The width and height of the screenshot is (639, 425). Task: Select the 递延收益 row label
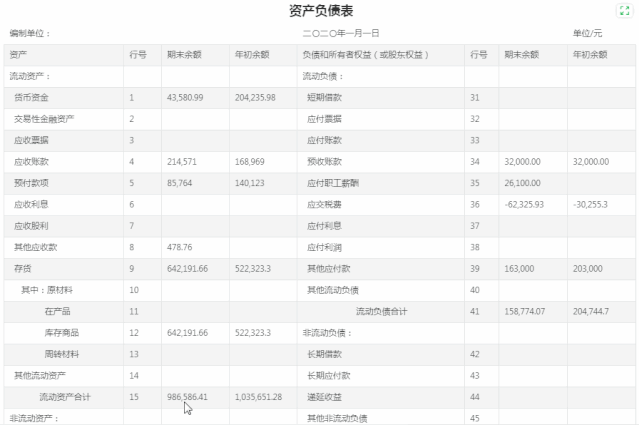pyautogui.click(x=324, y=397)
